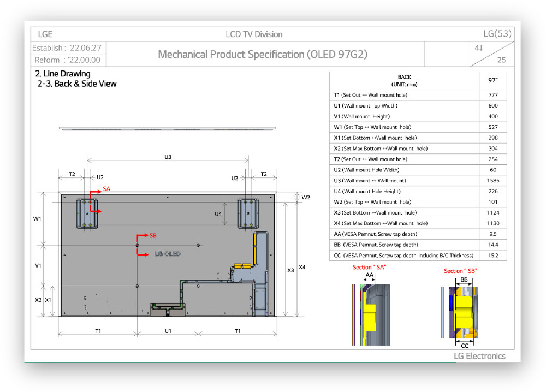This screenshot has width=546, height=392.
Task: Click the "LG Electronics" footer text
Action: click(479, 356)
